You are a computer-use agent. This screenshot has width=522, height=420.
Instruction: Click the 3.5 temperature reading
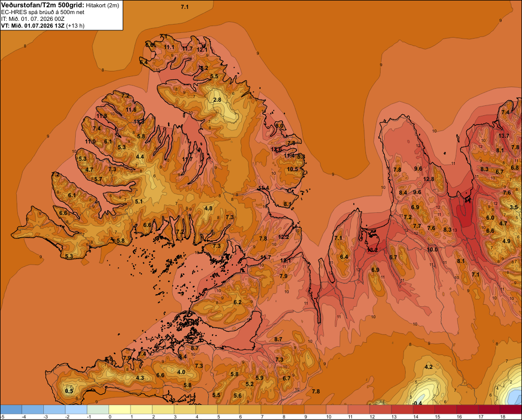click(514, 207)
